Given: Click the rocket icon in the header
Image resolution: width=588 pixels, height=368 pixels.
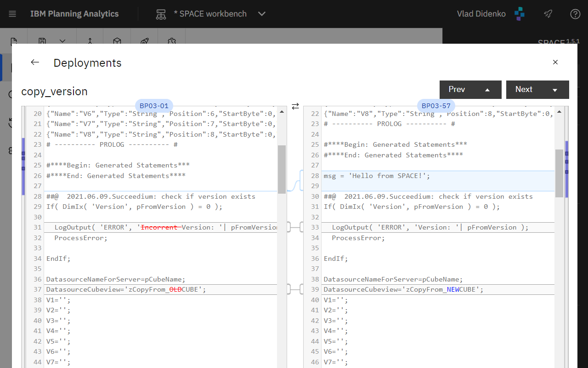Looking at the screenshot, I should [x=548, y=14].
